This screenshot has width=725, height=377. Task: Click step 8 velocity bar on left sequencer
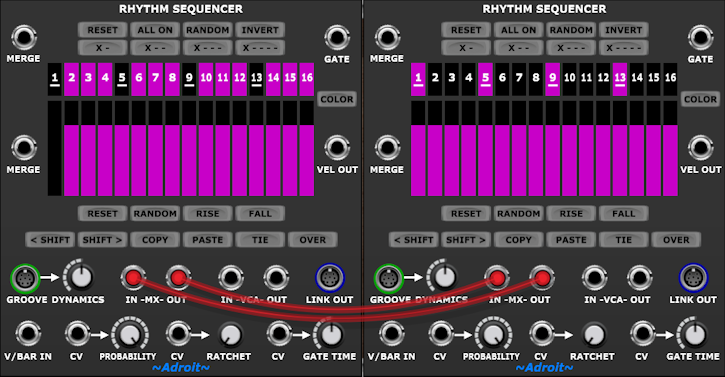pos(172,148)
